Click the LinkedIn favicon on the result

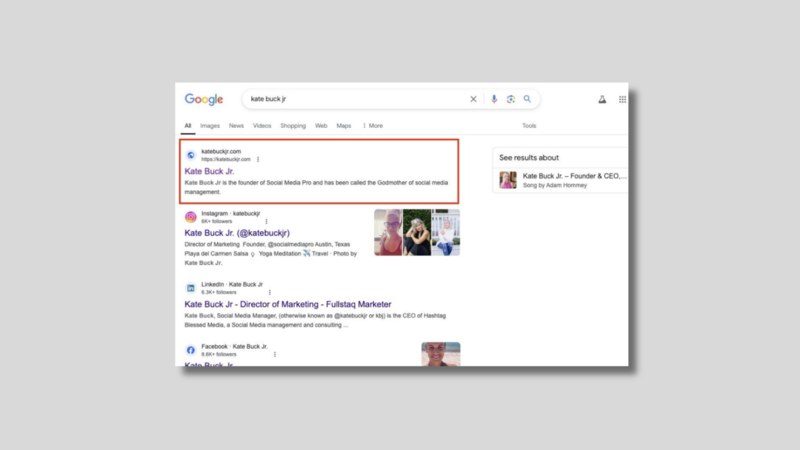(x=191, y=288)
